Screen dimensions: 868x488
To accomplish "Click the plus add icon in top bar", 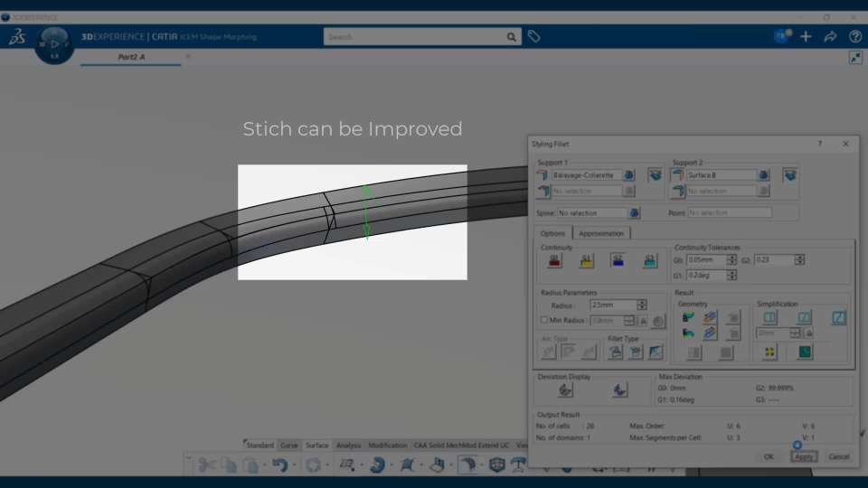I will [x=806, y=36].
